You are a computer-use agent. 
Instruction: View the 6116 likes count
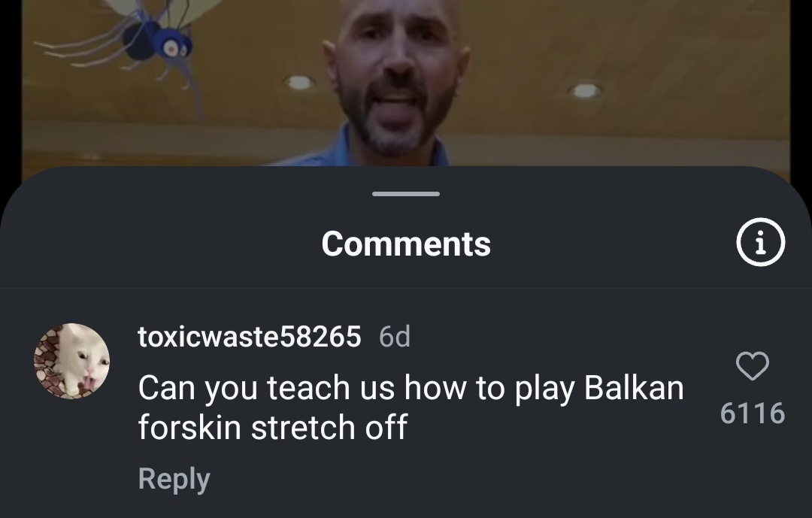pyautogui.click(x=753, y=413)
